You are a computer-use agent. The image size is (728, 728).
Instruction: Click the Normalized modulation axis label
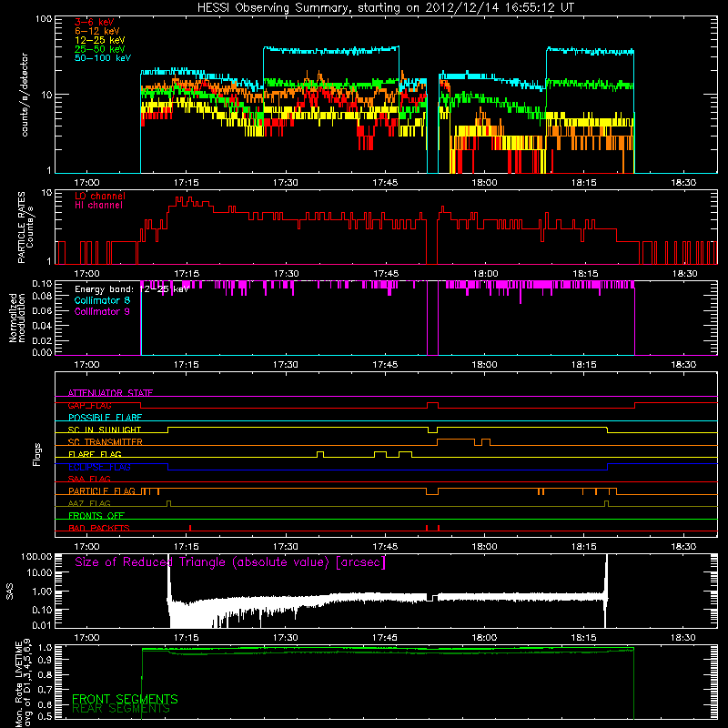(16, 318)
